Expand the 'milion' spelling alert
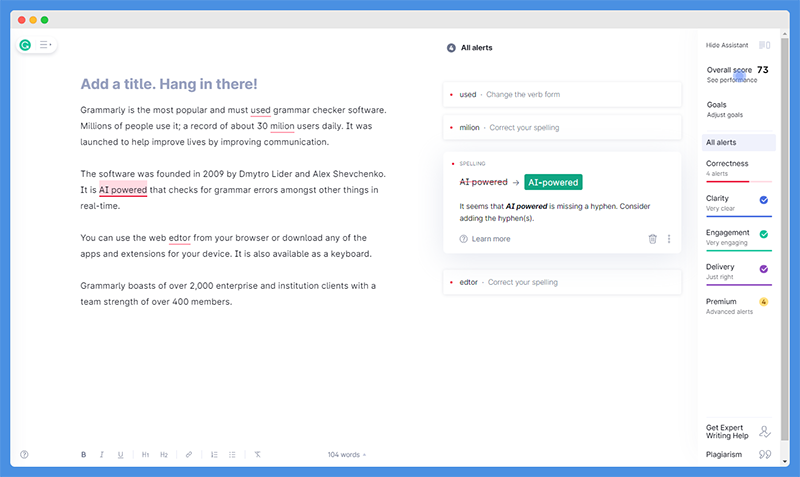The height and width of the screenshot is (477, 800). click(x=562, y=128)
